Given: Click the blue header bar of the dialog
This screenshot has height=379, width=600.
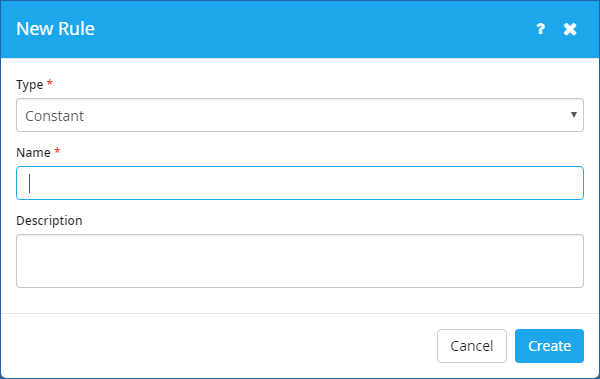Looking at the screenshot, I should (300, 29).
